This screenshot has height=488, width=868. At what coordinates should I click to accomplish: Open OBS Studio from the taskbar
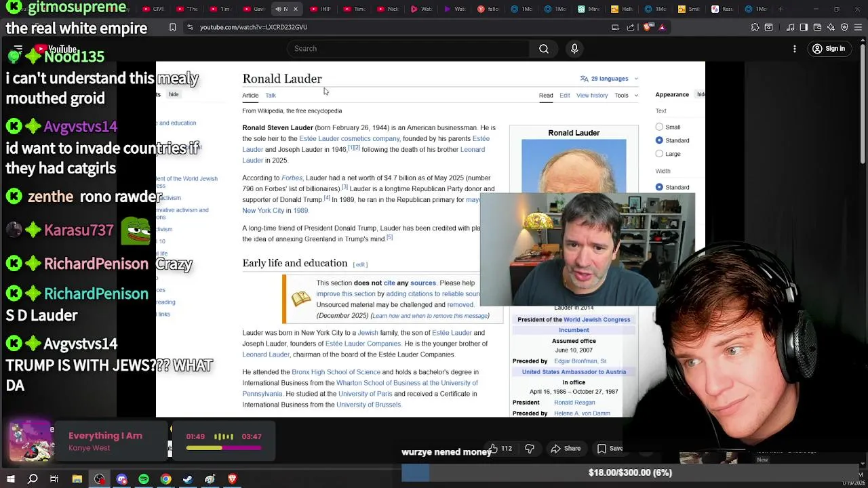[x=100, y=479]
